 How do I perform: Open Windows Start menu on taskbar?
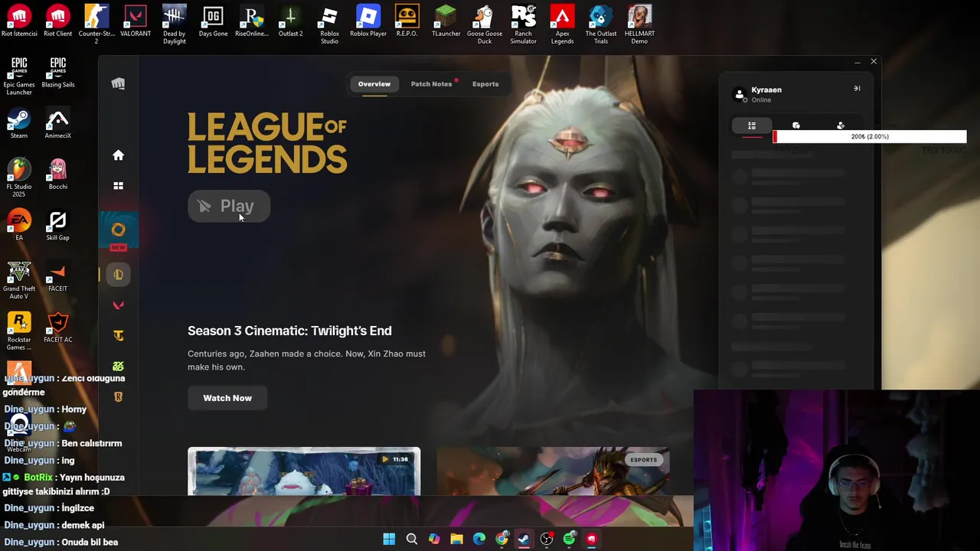click(389, 539)
